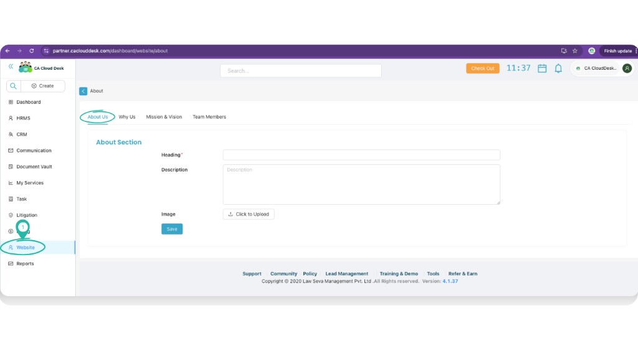Go back using the blue arrow beside About
This screenshot has width=638, height=364.
(83, 91)
